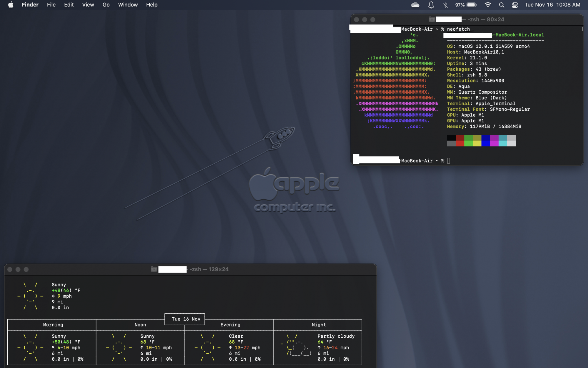Open the Wi-Fi status menu
The height and width of the screenshot is (368, 588).
click(488, 5)
